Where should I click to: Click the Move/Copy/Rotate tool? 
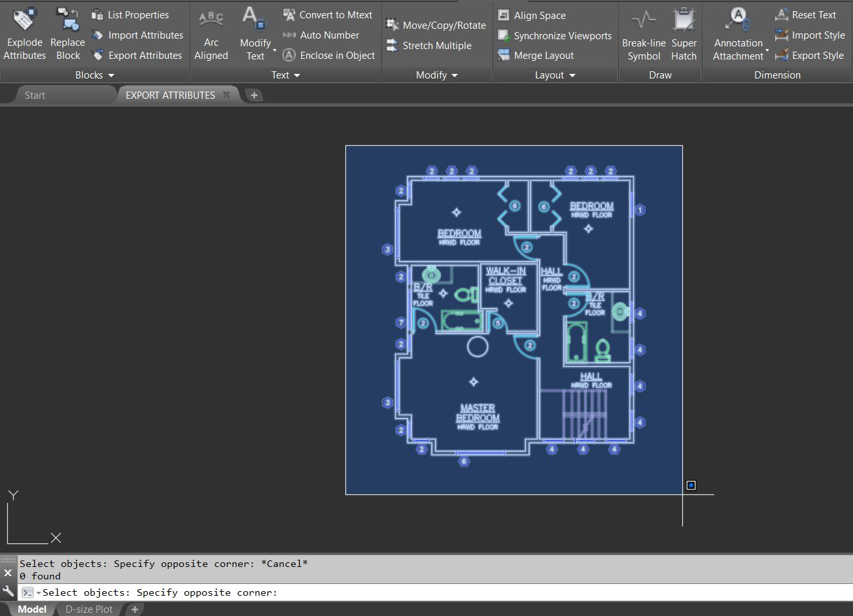pos(436,26)
